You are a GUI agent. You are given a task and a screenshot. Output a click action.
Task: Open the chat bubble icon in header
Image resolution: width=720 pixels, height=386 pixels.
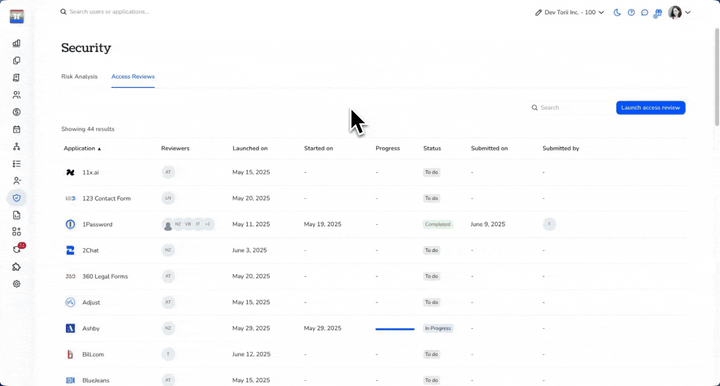coord(644,12)
